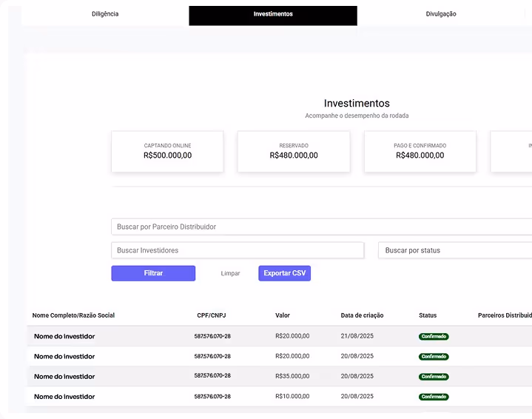Screen dimensions: 532x419
Task: Click the 21/08/2025 date cell
Action: click(357, 336)
